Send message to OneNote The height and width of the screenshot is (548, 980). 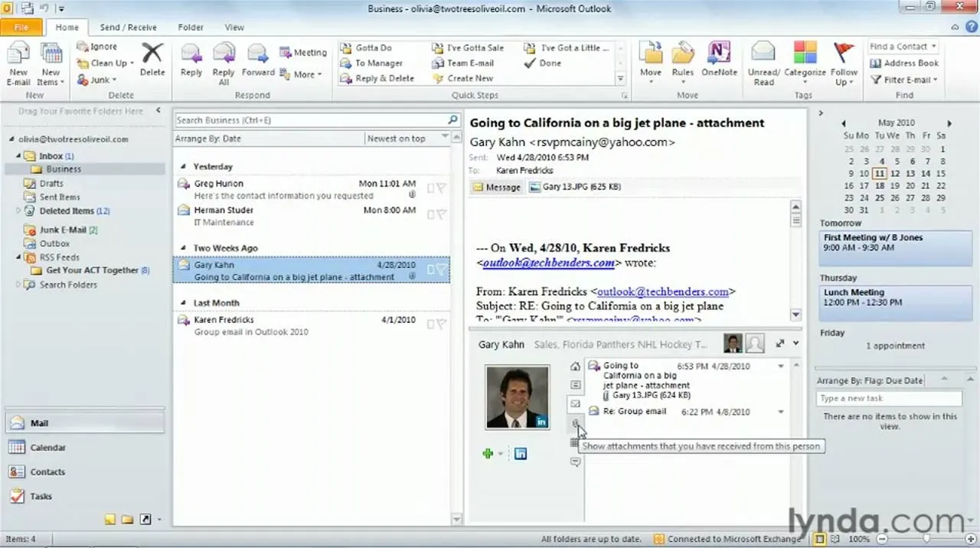click(719, 61)
